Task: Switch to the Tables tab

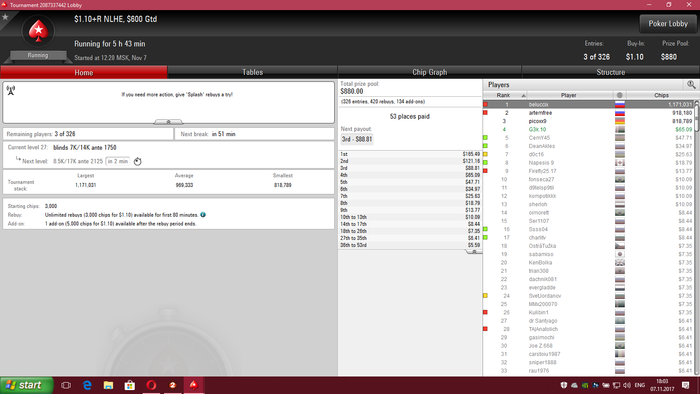Action: (252, 72)
